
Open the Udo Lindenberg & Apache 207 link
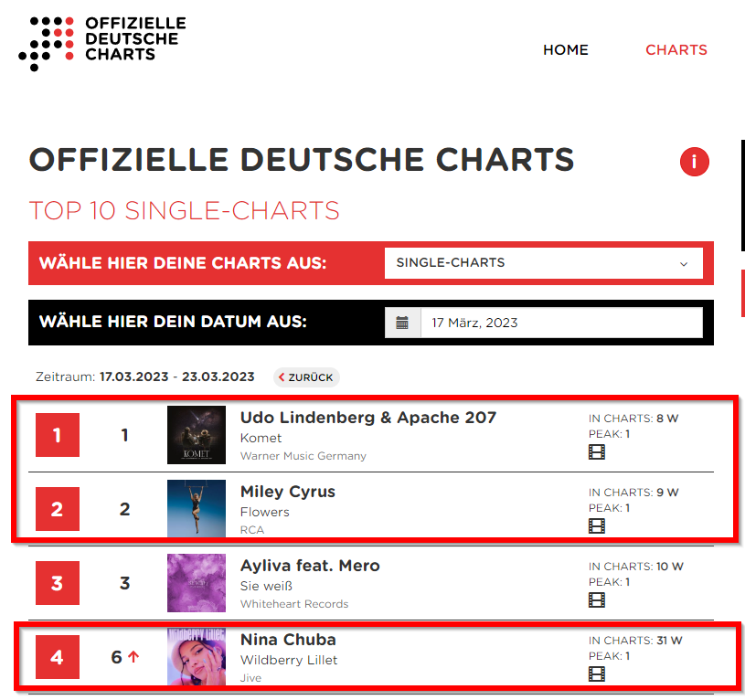[x=368, y=418]
